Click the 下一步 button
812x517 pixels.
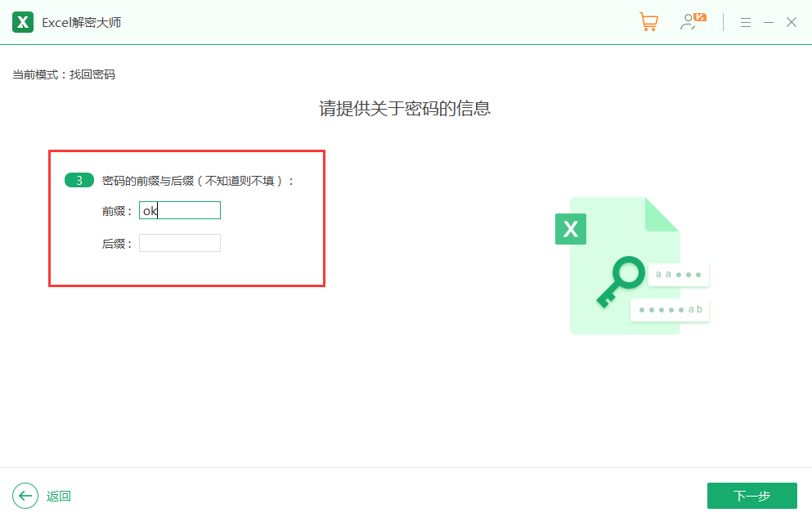tap(752, 496)
